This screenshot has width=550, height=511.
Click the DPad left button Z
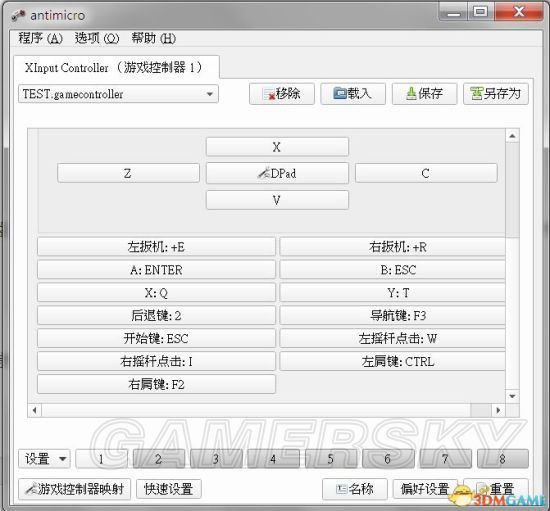(x=128, y=173)
